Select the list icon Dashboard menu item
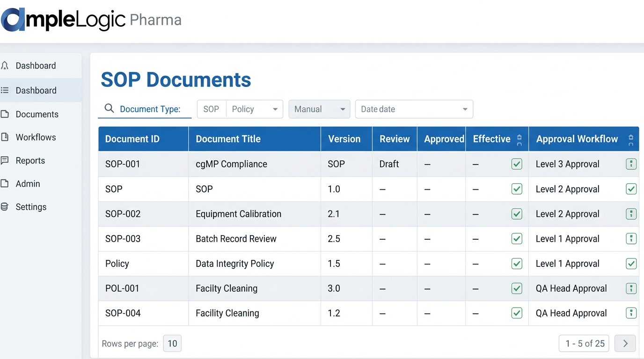 [36, 90]
